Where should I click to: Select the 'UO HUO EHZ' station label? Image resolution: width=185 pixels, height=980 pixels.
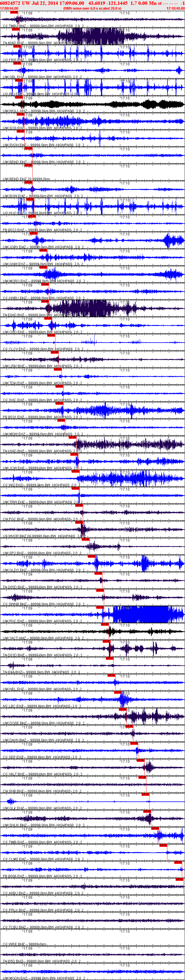point(14,213)
